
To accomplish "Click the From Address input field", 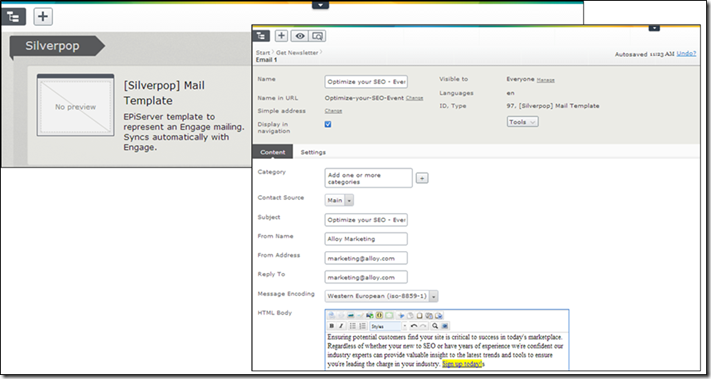I will point(366,258).
